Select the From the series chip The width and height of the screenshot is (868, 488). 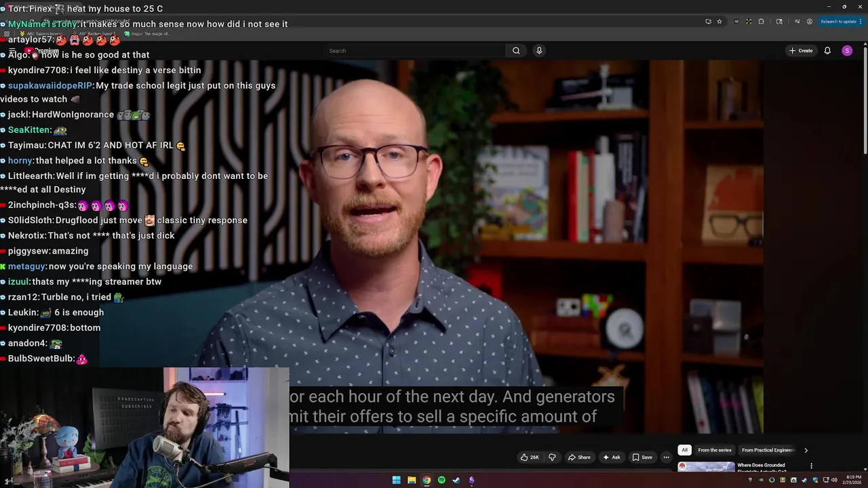pyautogui.click(x=715, y=450)
